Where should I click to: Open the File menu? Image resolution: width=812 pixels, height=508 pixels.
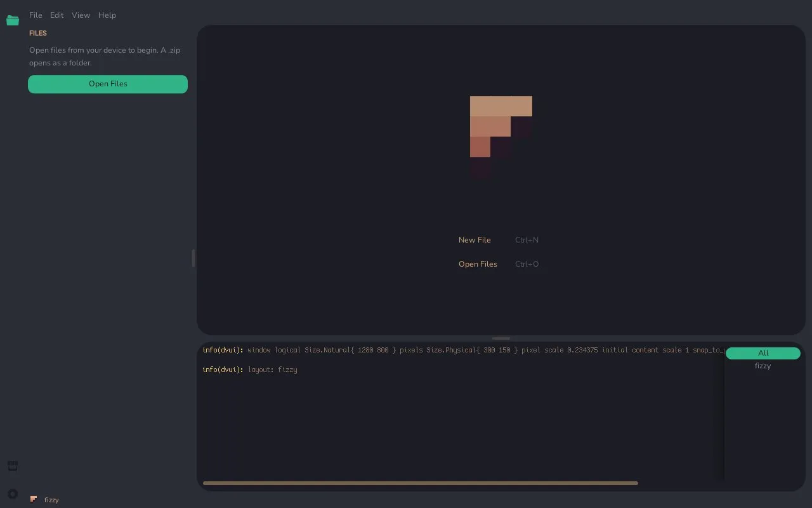point(36,15)
